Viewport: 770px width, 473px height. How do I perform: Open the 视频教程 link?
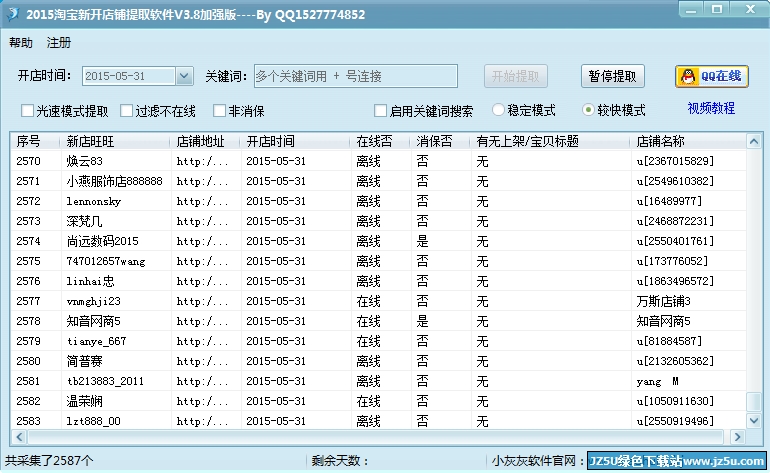coord(711,108)
